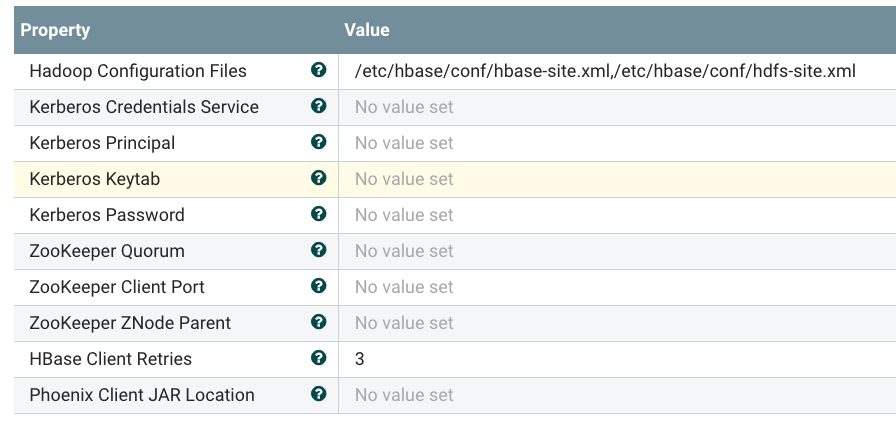Screen dimensions: 896x432
Task: Show help tooltip for Kerberos Principal
Action: click(319, 143)
